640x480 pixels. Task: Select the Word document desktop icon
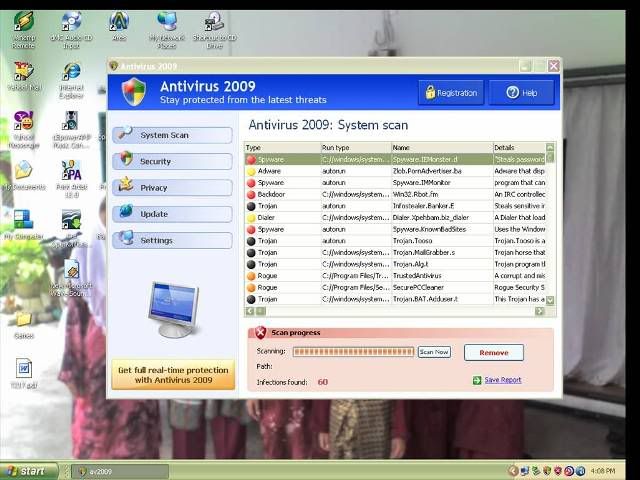[24, 374]
